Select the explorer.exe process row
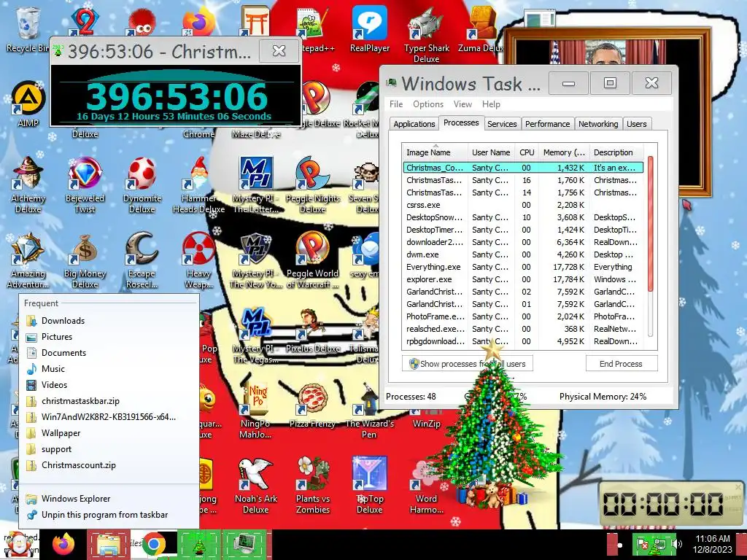The image size is (747, 560). 523,279
